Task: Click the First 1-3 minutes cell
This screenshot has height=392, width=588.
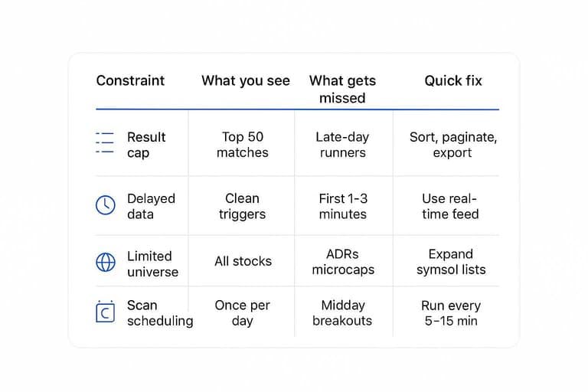Action: (342, 206)
